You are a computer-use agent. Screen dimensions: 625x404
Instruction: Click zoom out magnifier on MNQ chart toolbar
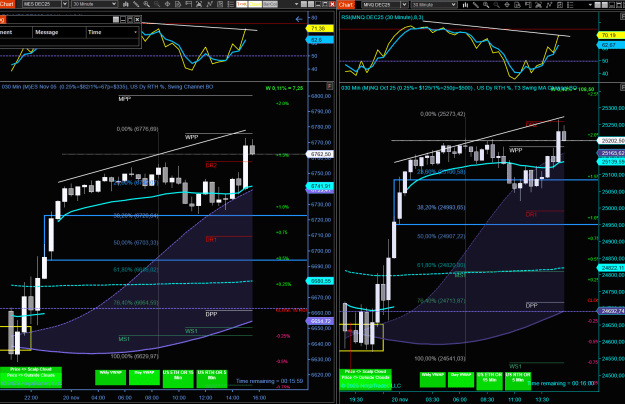click(497, 5)
